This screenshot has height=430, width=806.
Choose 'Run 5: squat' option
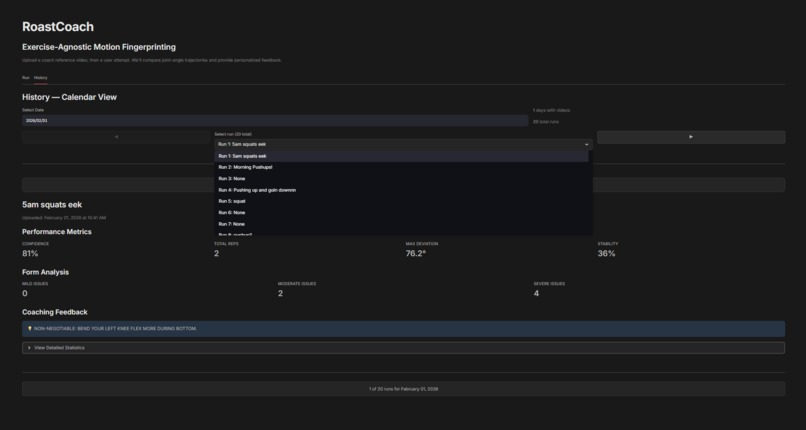click(x=401, y=201)
